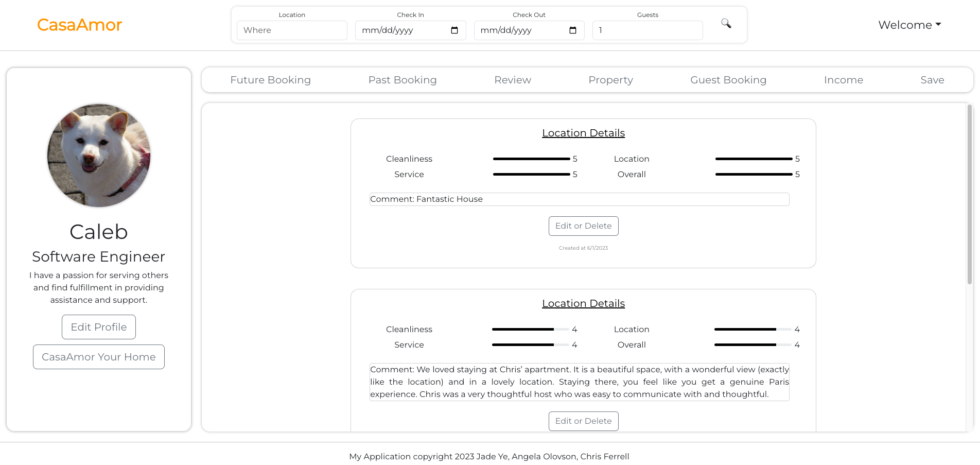The height and width of the screenshot is (465, 980).
Task: Click CasaAmor Your Home button
Action: tap(98, 356)
